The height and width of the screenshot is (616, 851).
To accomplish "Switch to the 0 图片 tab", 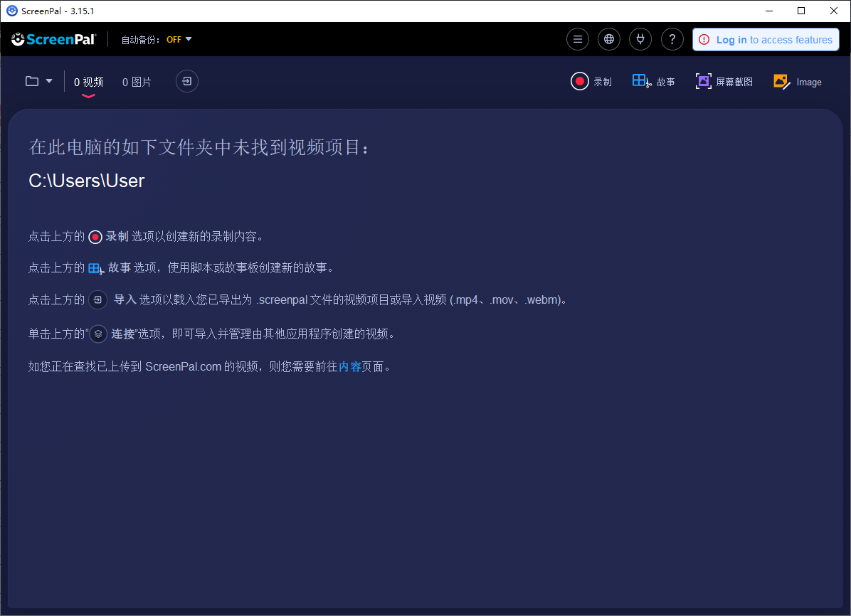I will click(137, 82).
